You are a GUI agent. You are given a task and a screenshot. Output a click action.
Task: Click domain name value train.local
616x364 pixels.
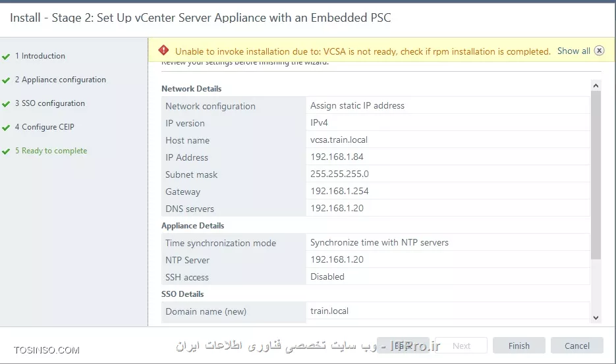tap(329, 311)
